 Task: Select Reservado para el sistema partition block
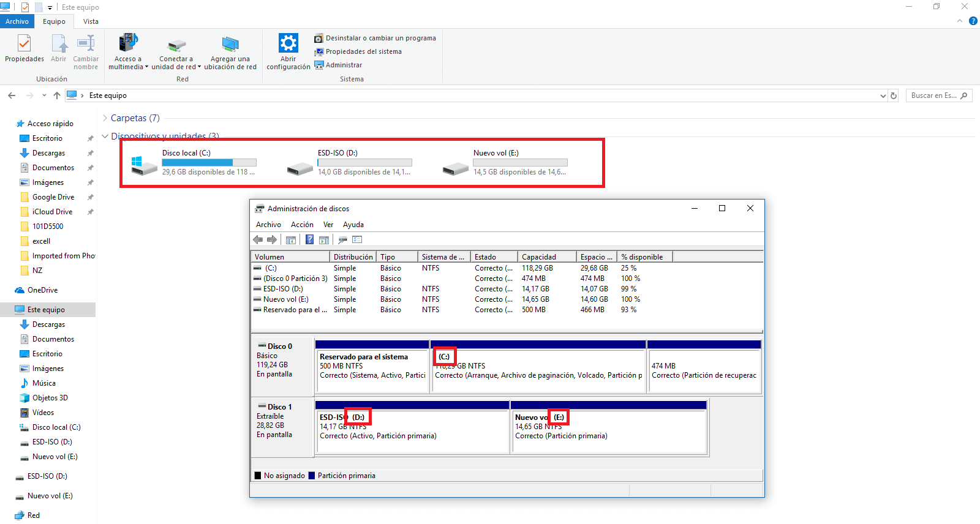372,367
